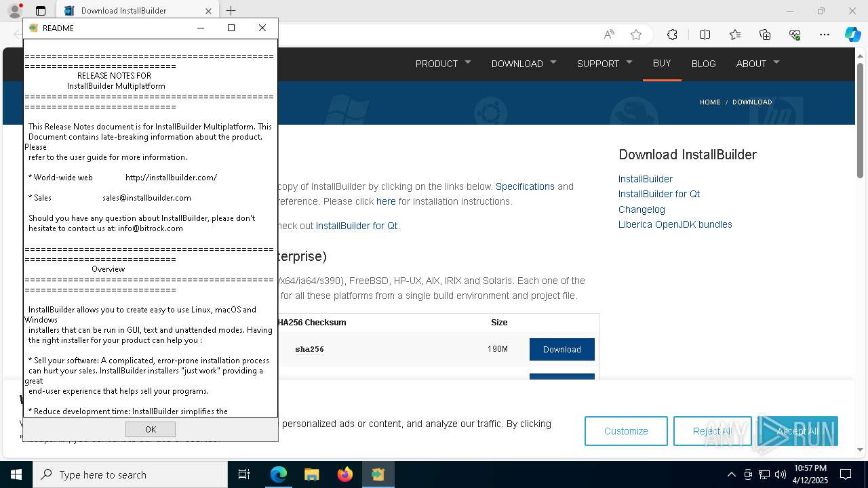
Task: Click the 'Download InstallBuilder' sidebar heading
Action: pyautogui.click(x=688, y=155)
